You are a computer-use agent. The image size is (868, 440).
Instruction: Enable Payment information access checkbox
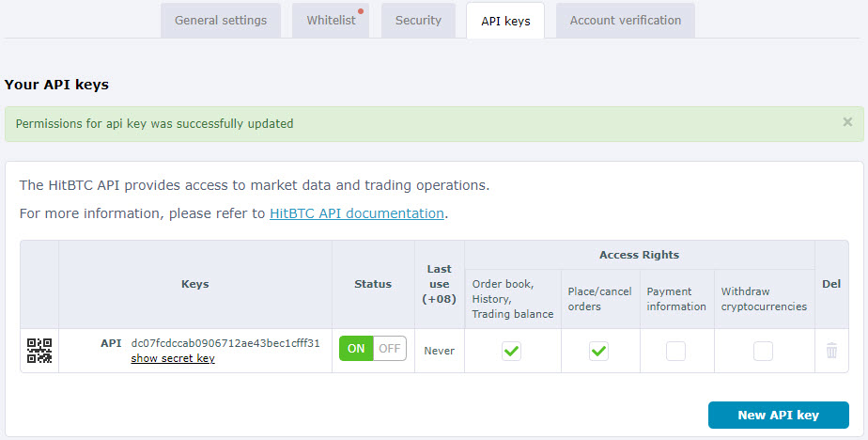tap(675, 351)
